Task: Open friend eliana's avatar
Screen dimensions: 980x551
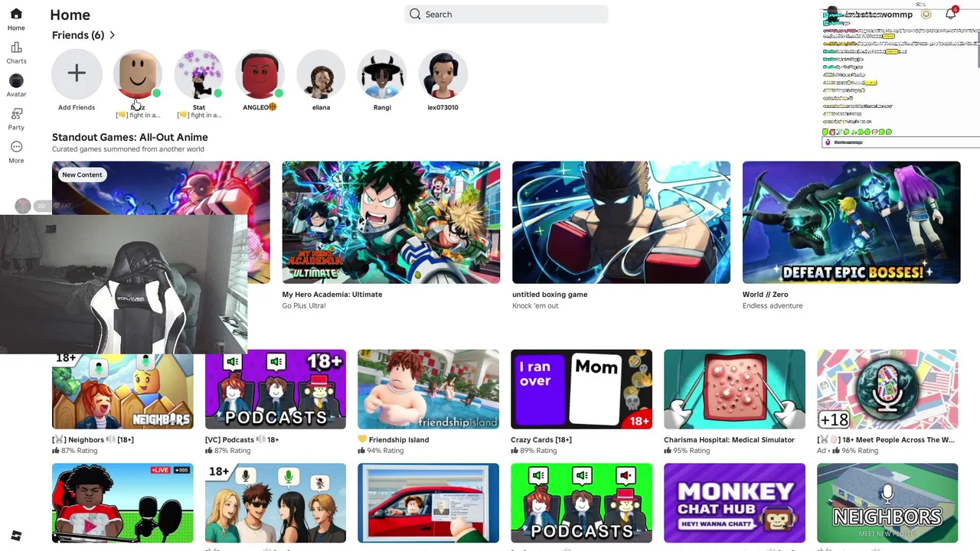Action: [x=321, y=73]
